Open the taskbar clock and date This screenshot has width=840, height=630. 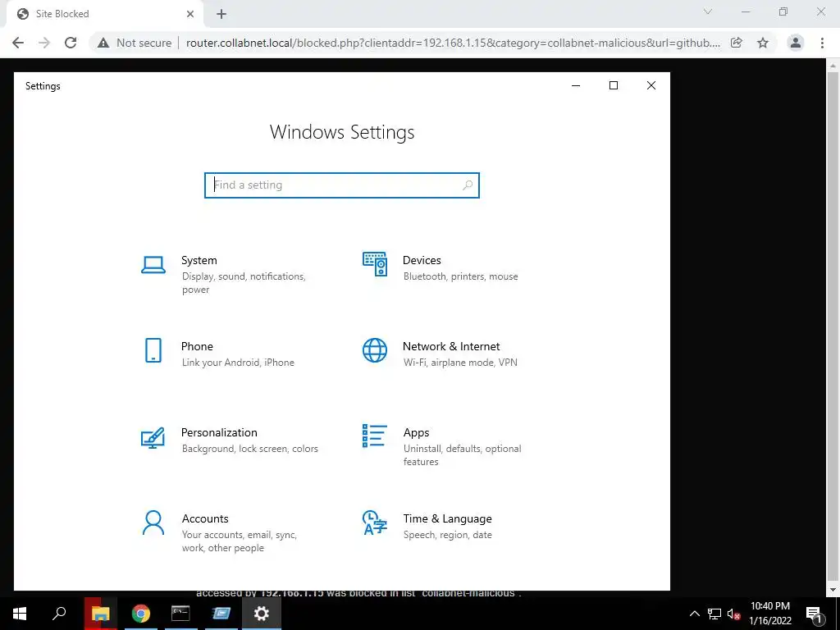pyautogui.click(x=770, y=614)
